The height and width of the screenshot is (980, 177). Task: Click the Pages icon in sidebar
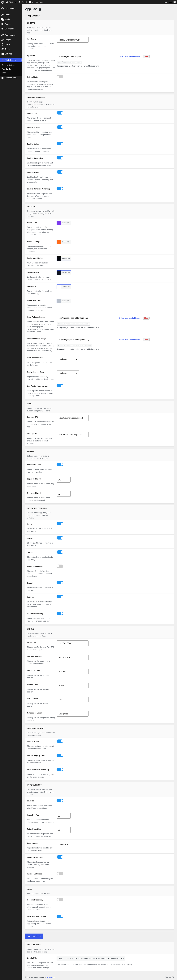[3, 24]
